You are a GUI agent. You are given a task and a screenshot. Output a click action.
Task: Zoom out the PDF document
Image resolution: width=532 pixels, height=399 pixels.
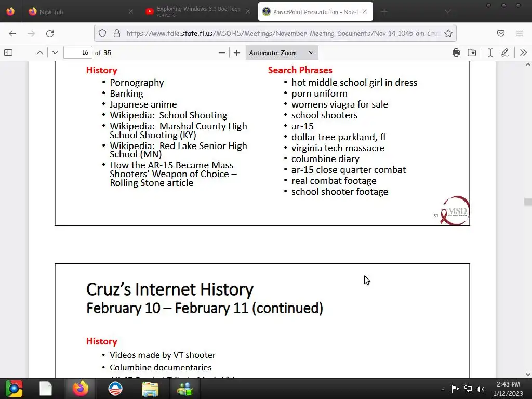coord(221,52)
